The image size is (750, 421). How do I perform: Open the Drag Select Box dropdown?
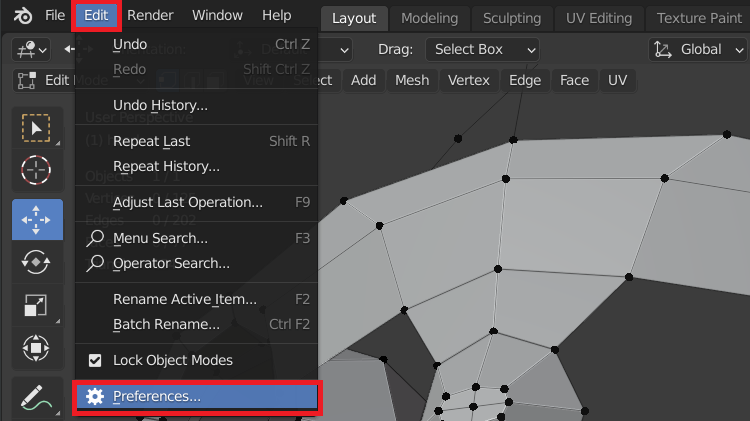click(482, 50)
